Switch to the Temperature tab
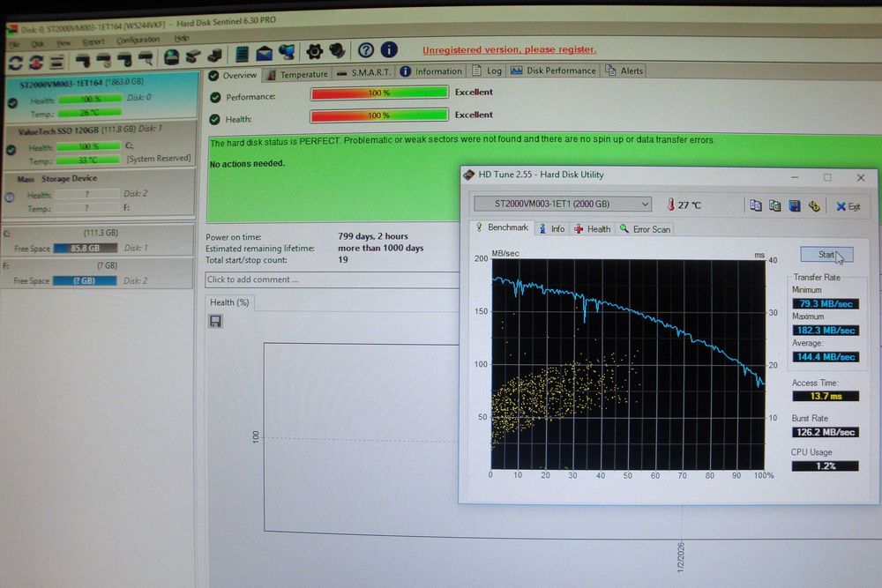882x588 pixels. click(297, 74)
